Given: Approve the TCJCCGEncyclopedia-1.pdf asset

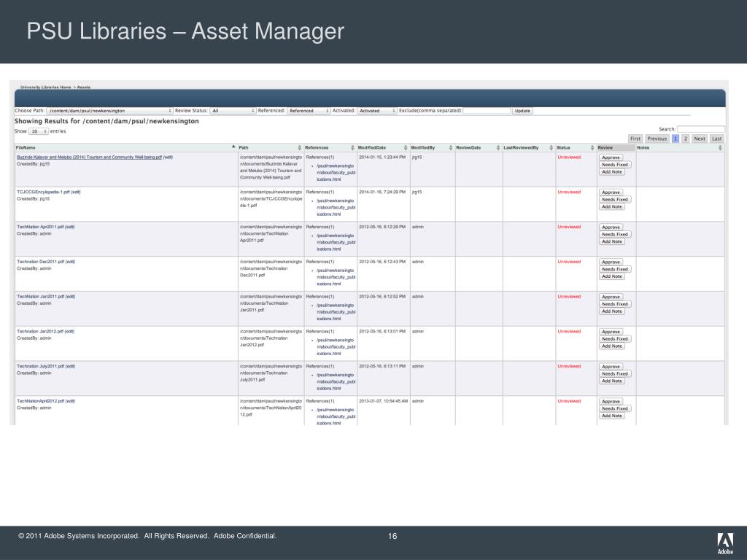Looking at the screenshot, I should click(611, 192).
